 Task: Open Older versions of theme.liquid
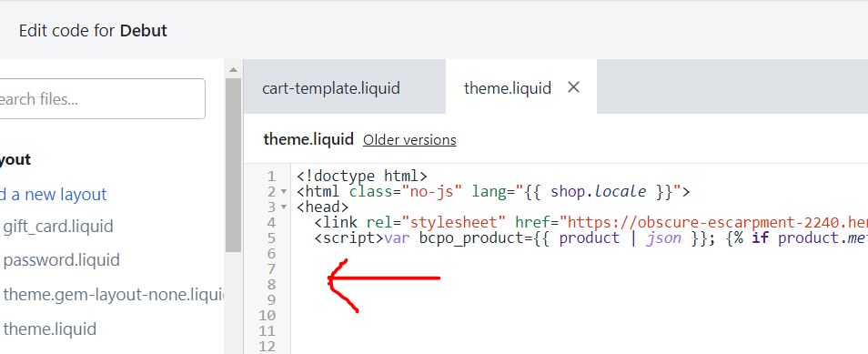(409, 139)
